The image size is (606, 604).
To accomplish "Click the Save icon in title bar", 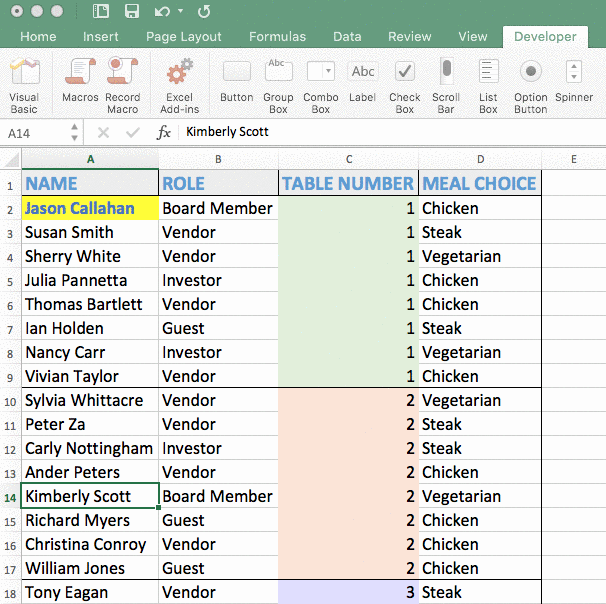I will (x=131, y=12).
